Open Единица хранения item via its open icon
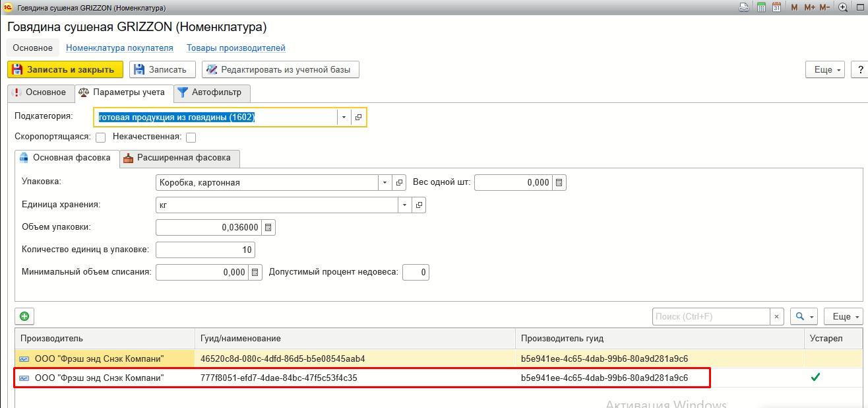868x408 pixels. click(x=419, y=205)
